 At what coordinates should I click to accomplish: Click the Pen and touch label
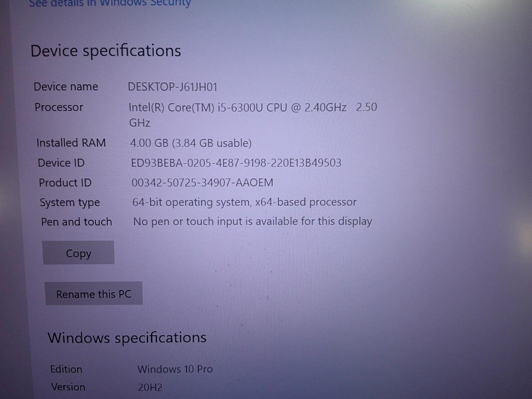click(x=76, y=222)
